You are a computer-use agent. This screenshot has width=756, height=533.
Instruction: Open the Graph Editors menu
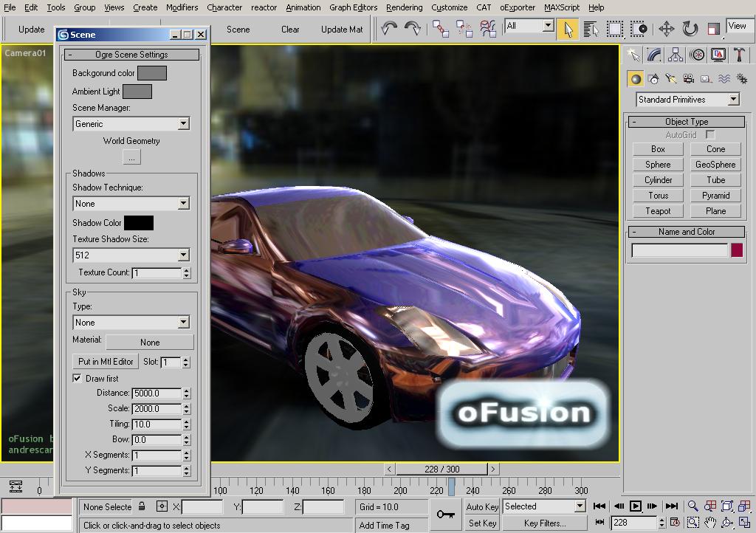pos(353,7)
